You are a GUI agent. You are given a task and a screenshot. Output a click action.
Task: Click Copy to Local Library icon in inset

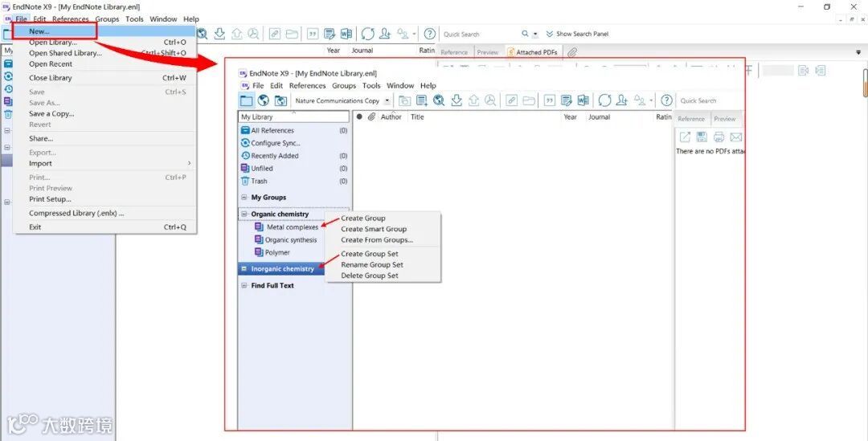coord(405,100)
